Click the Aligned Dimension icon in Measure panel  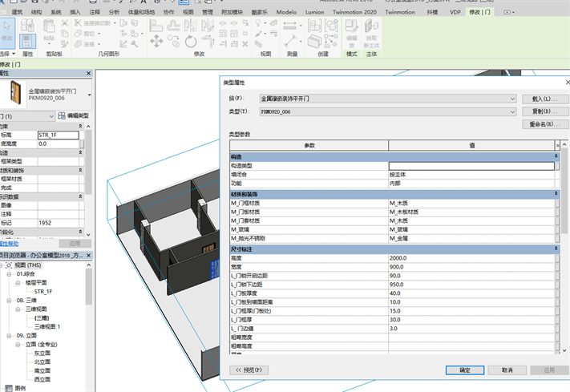pos(290,26)
